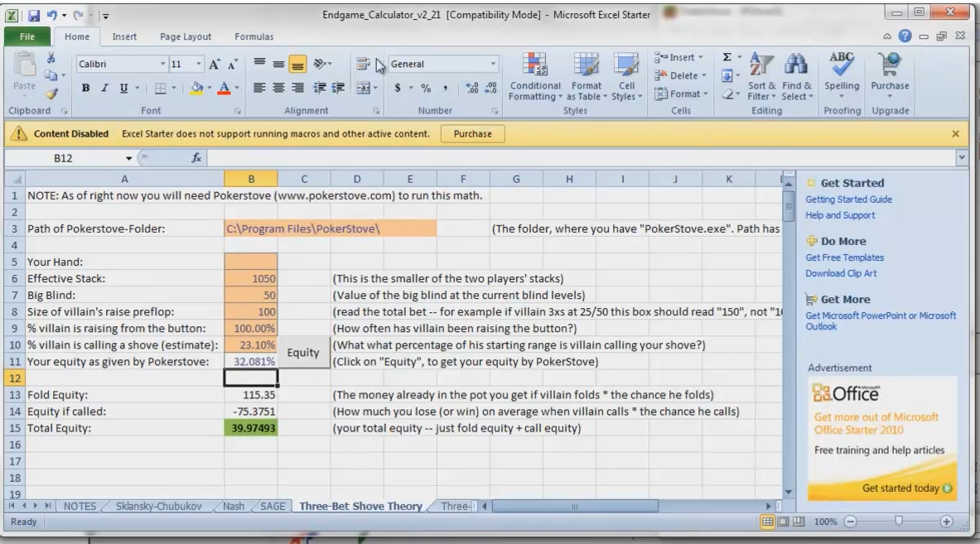
Task: Open Cell Styles gallery
Action: pyautogui.click(x=625, y=77)
